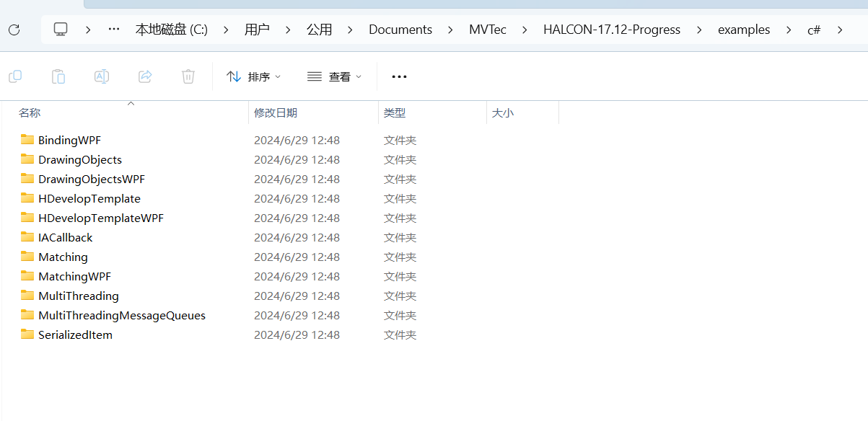The height and width of the screenshot is (421, 868).
Task: Select the Matching folder name
Action: pyautogui.click(x=63, y=257)
